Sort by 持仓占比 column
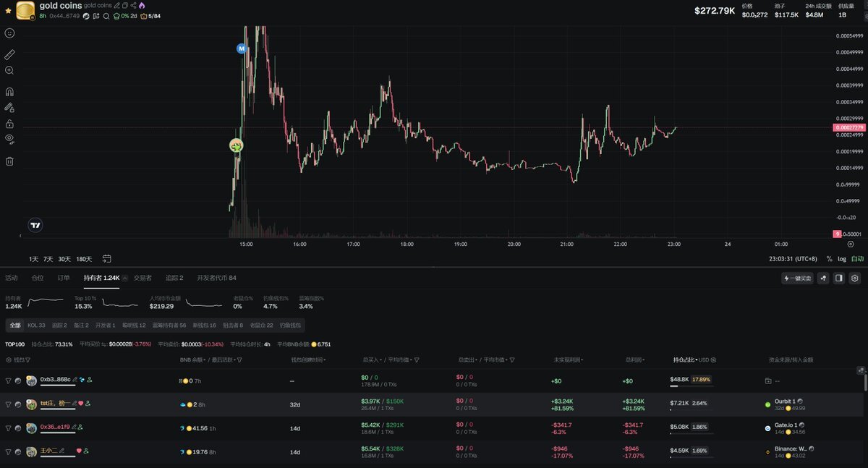 tap(684, 359)
